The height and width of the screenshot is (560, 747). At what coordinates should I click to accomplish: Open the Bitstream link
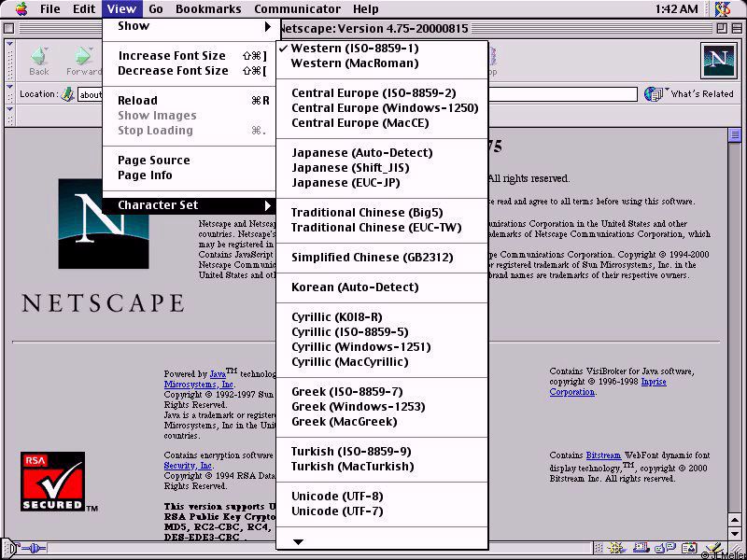[x=603, y=455]
